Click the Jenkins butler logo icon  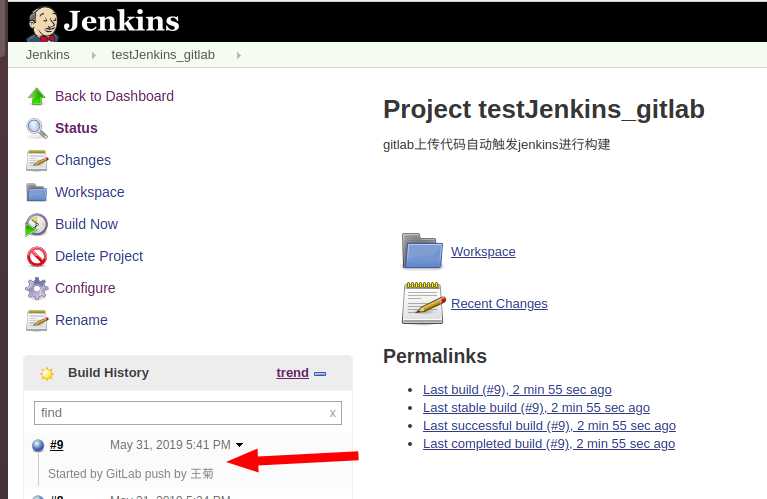tap(43, 23)
